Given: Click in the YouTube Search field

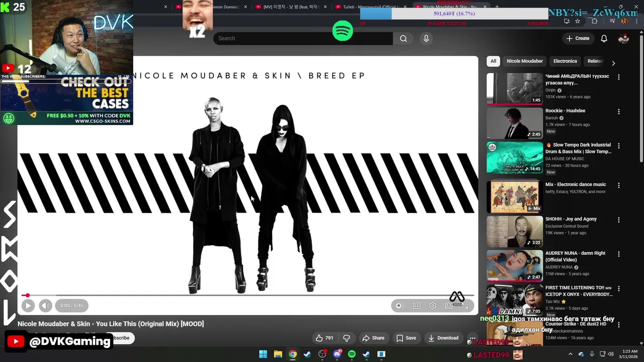Looking at the screenshot, I should (303, 38).
